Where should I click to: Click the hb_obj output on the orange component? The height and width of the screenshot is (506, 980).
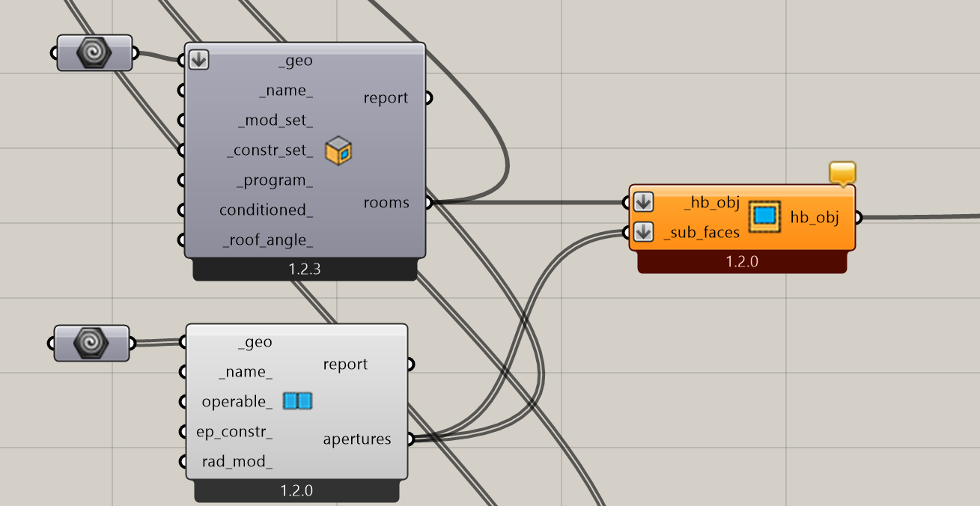click(x=815, y=218)
